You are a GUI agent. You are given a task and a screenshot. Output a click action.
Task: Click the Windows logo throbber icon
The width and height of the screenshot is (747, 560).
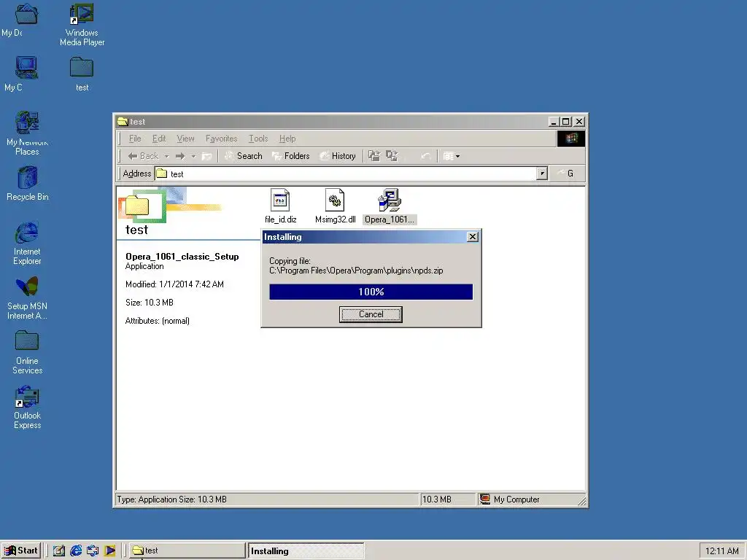[570, 139]
